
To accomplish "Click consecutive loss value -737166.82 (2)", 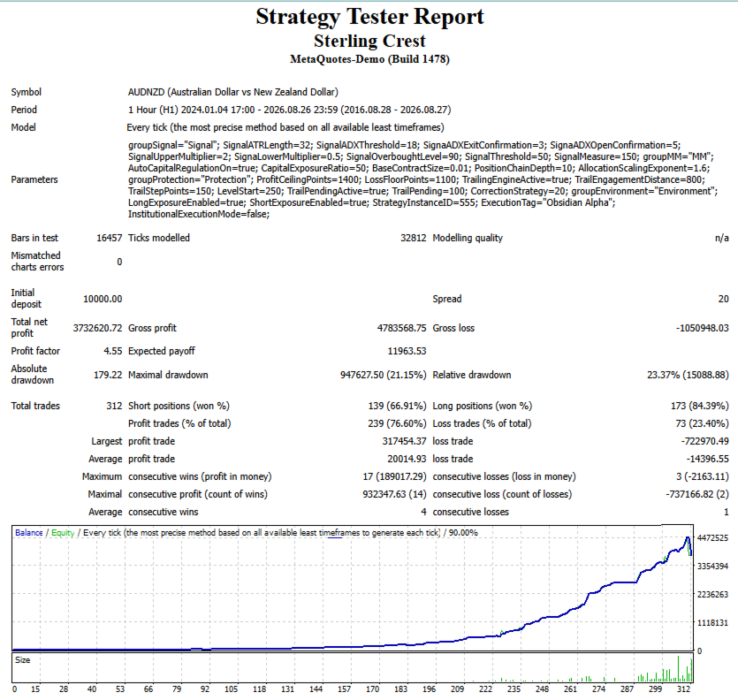I will [x=697, y=494].
